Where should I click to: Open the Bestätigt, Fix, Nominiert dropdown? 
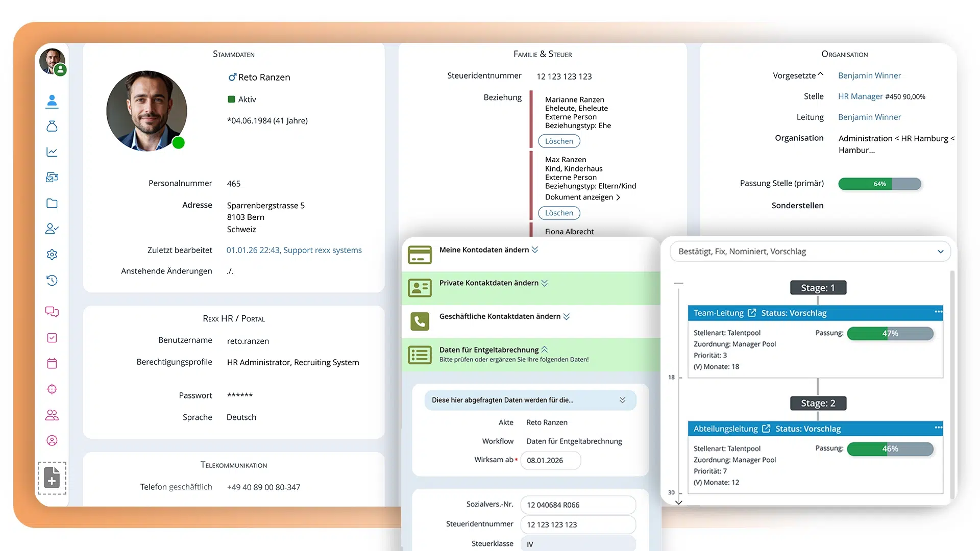coord(810,252)
